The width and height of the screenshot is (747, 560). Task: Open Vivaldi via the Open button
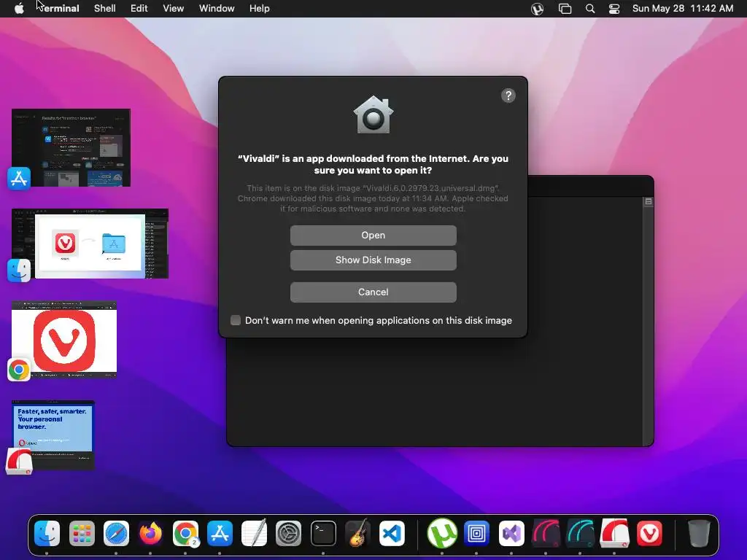pyautogui.click(x=373, y=236)
